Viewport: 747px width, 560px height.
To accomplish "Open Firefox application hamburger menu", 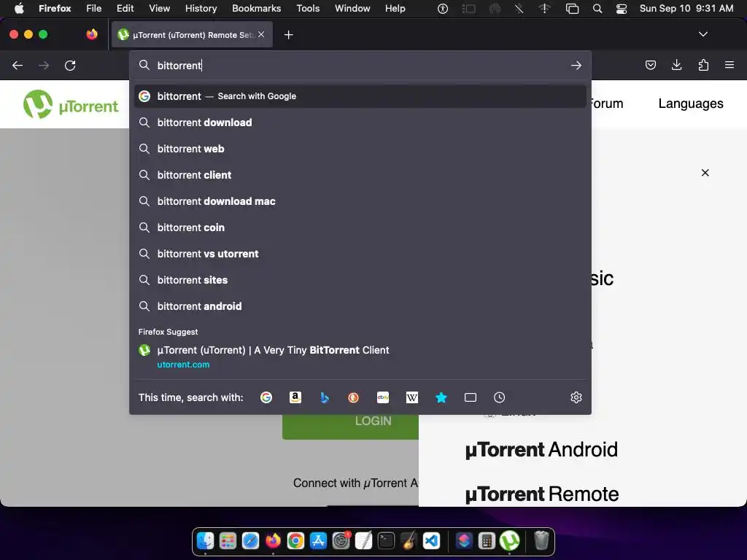I will point(729,65).
